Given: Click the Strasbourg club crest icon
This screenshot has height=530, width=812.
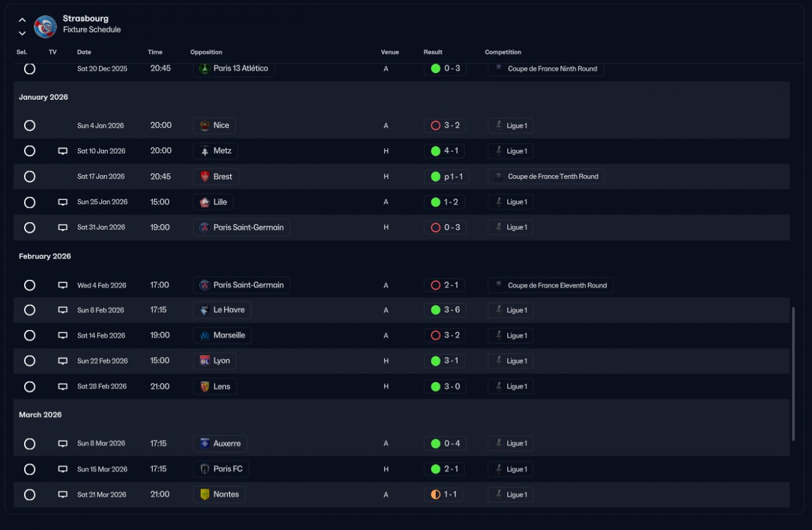Looking at the screenshot, I should click(45, 27).
